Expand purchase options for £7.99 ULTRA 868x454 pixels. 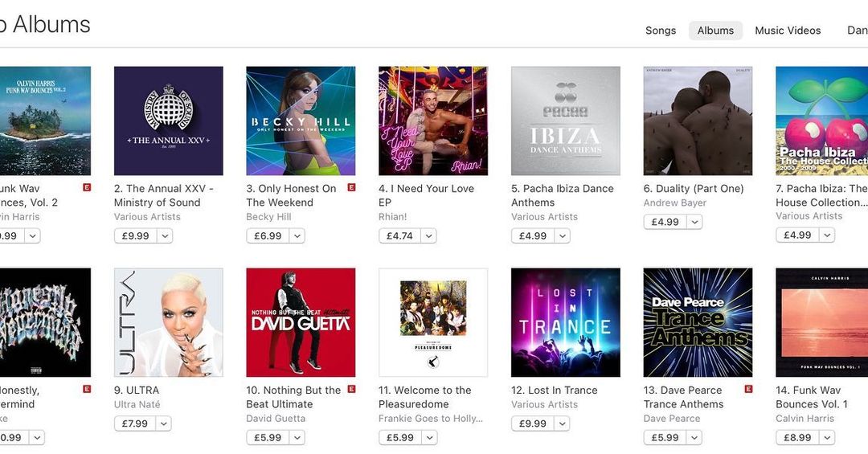point(164,423)
